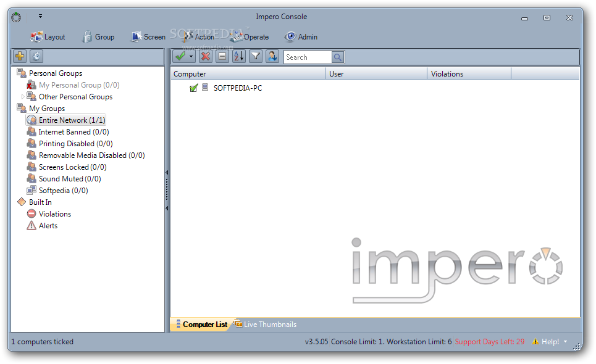Click the Internet Banned group icon
Image resolution: width=596 pixels, height=364 pixels.
click(31, 131)
